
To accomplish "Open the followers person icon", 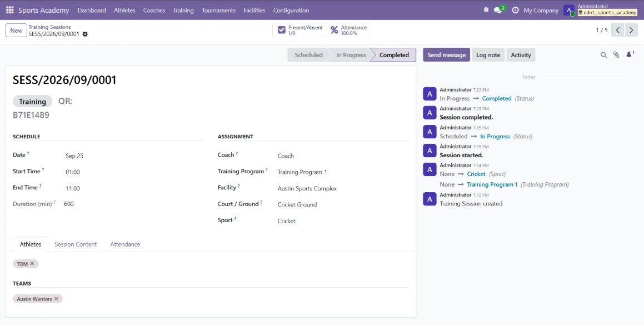I will pos(630,54).
